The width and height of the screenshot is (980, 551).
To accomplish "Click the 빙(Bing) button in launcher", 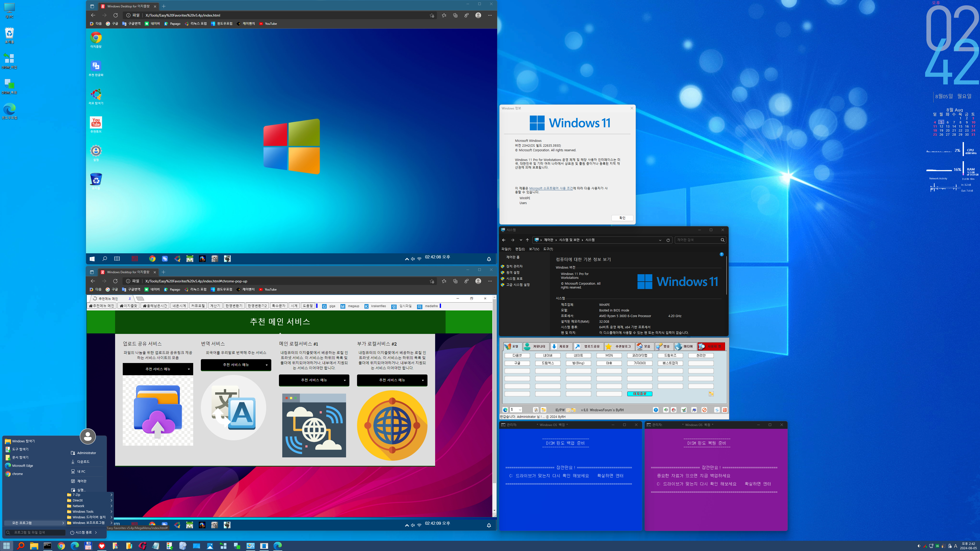I will coord(578,363).
